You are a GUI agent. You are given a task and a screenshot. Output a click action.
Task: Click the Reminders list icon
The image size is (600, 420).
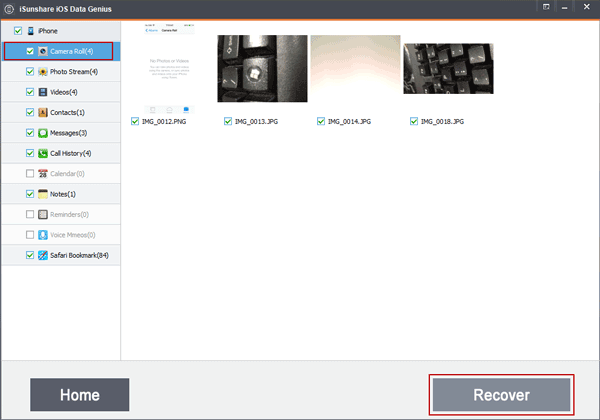click(43, 215)
